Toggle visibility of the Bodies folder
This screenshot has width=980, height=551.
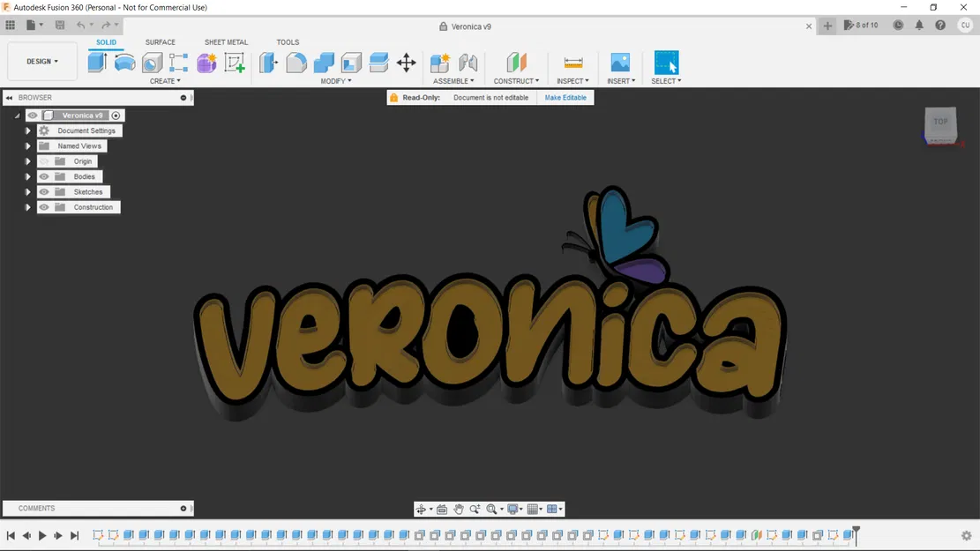44,176
